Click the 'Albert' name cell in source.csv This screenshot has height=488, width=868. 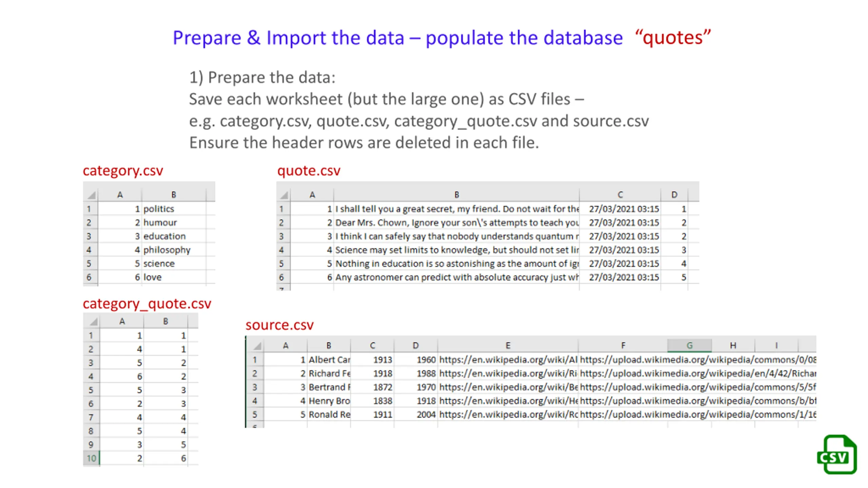(x=329, y=360)
